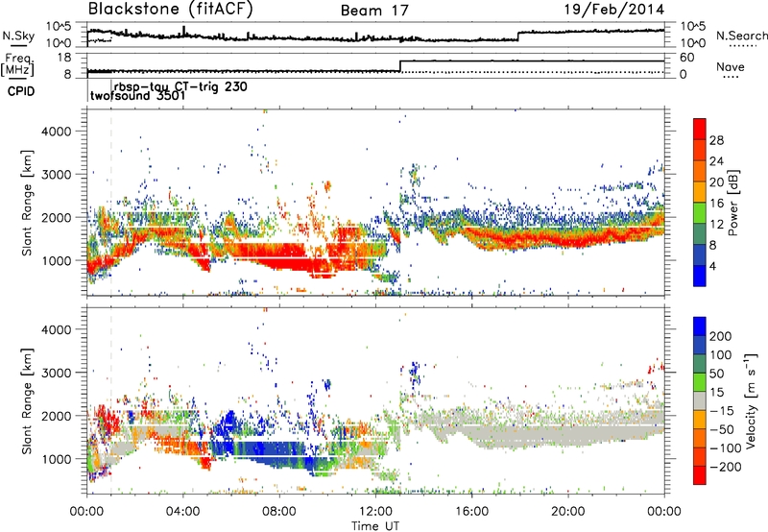
Task: Click blue top segment of Velocity colorbar
Action: (x=700, y=326)
